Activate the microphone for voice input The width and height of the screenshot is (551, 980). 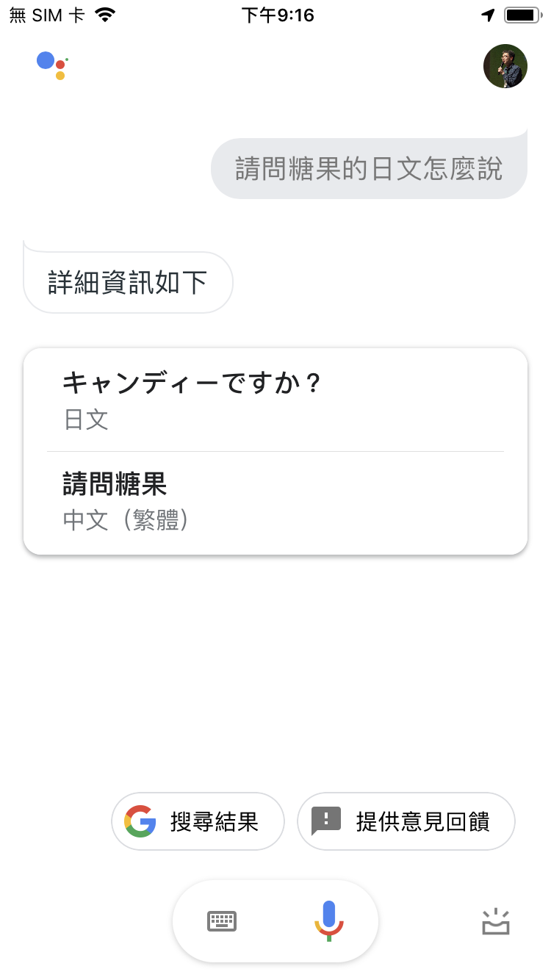tap(328, 921)
